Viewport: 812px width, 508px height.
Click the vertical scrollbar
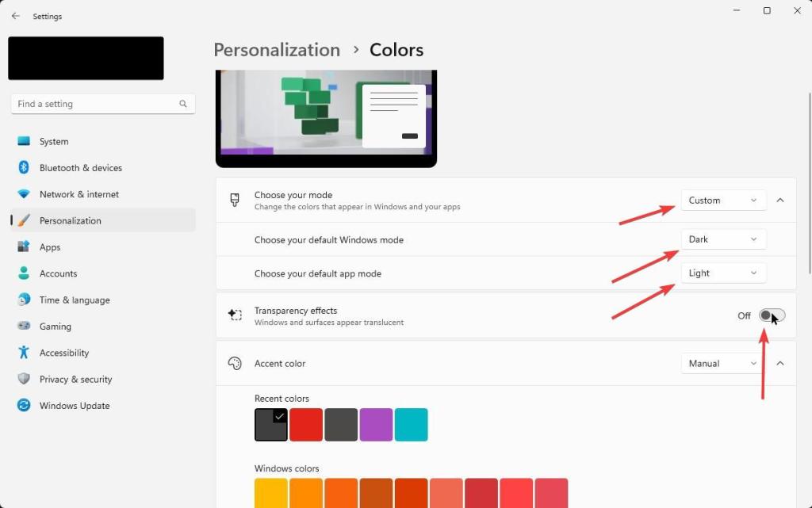tap(810, 183)
